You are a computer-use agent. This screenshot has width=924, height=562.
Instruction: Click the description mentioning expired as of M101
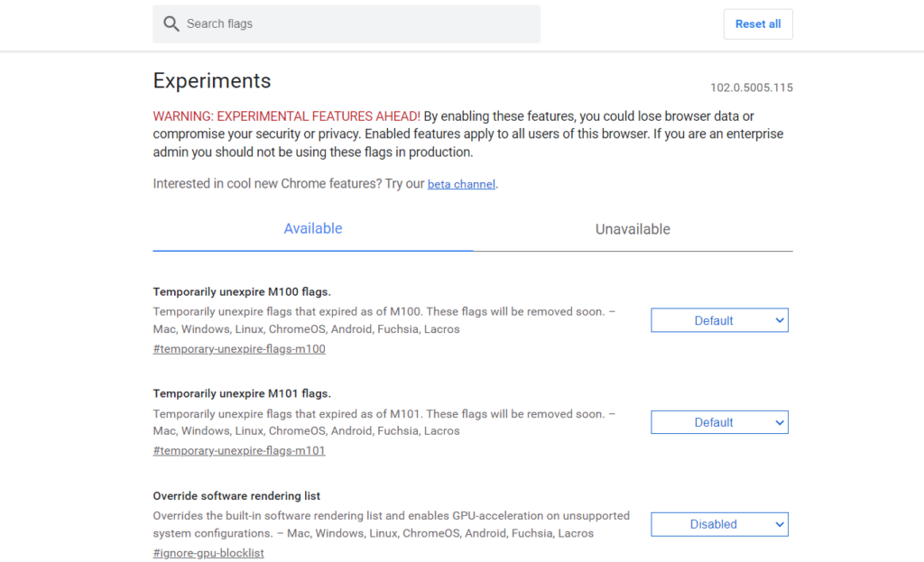(x=384, y=422)
